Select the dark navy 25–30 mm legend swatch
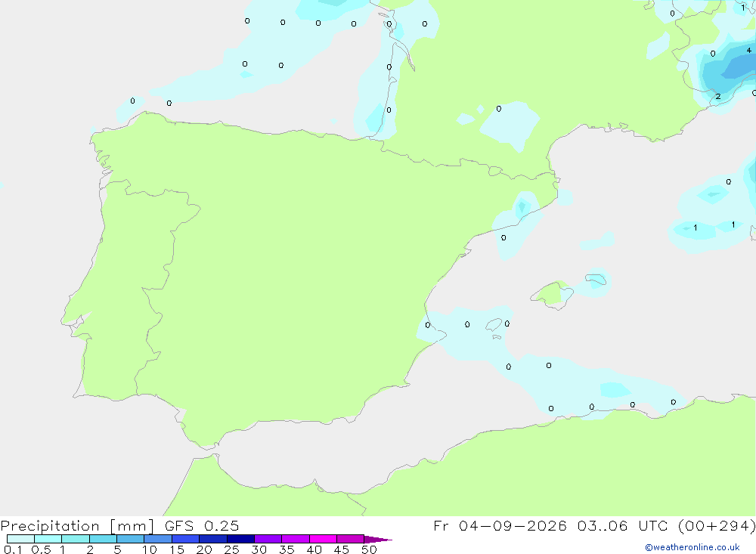 click(x=240, y=539)
